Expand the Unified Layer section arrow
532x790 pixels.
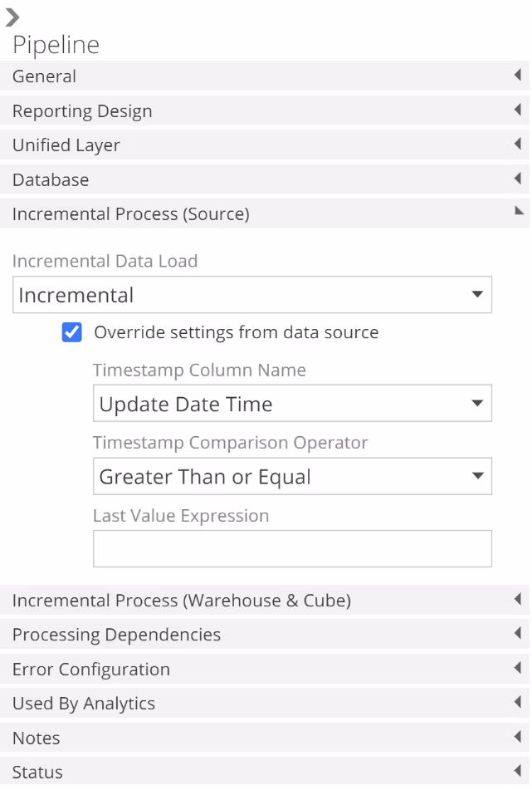(517, 145)
